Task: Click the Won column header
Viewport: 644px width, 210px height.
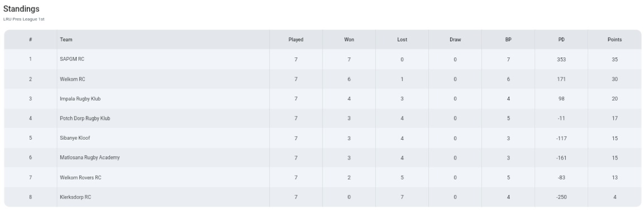Action: (x=349, y=40)
